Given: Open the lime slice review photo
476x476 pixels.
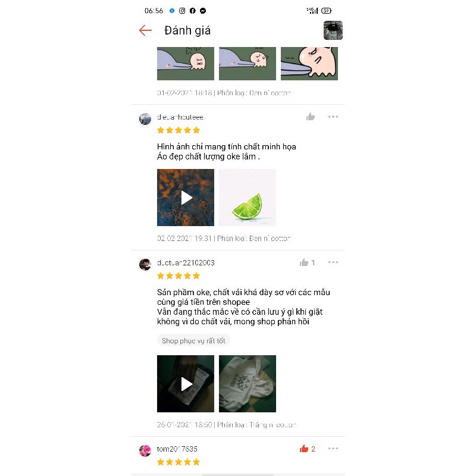Looking at the screenshot, I should coord(248,198).
